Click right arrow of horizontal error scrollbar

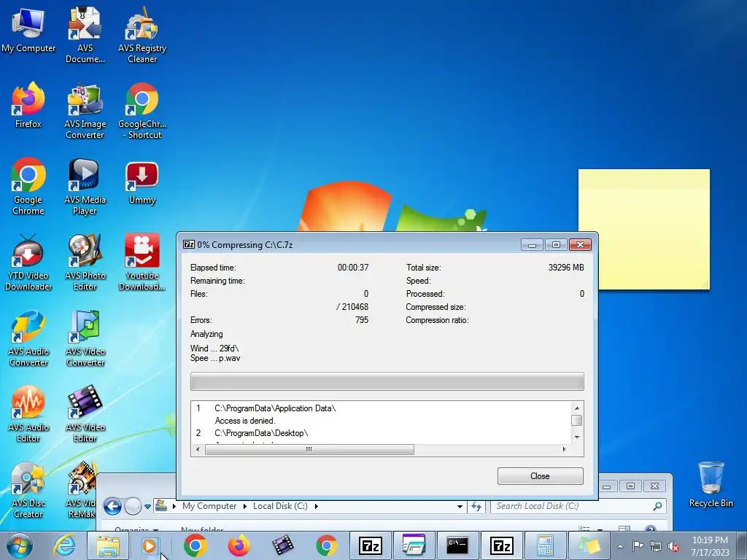pyautogui.click(x=564, y=449)
